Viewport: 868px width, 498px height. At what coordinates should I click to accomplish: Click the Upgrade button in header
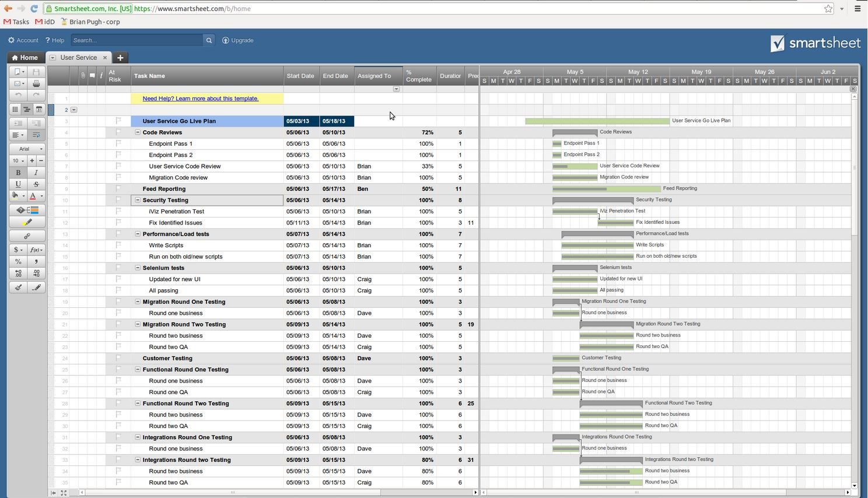click(238, 40)
